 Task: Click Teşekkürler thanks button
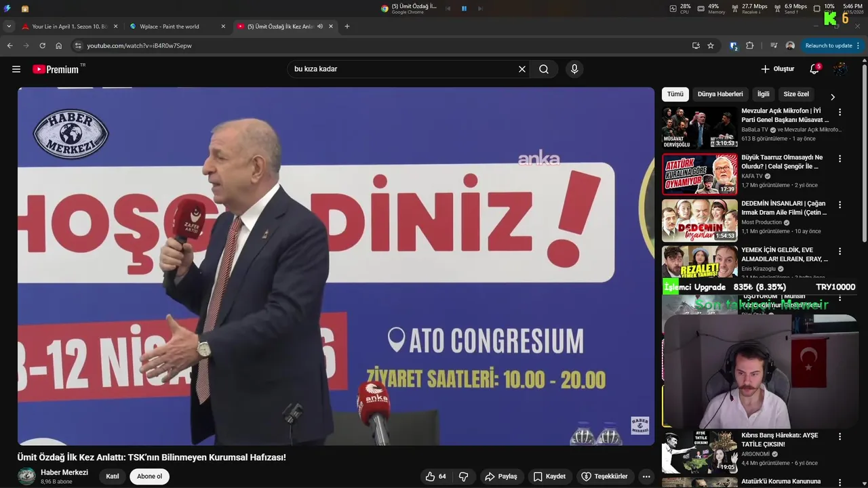click(x=604, y=476)
